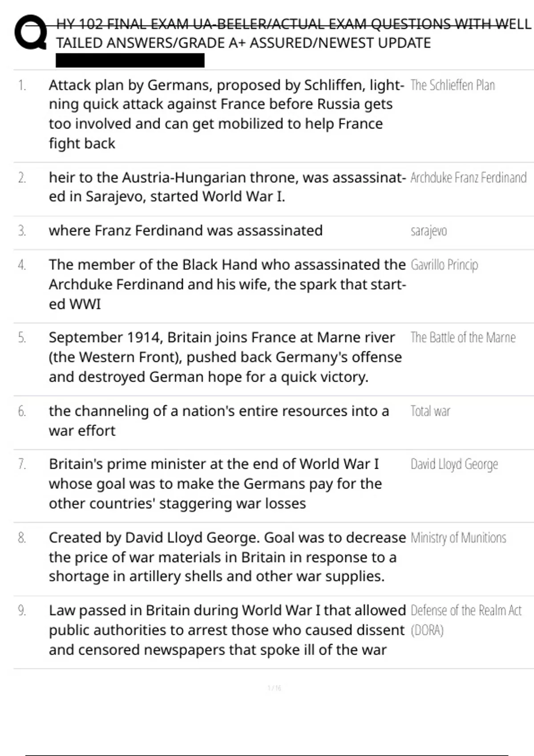Select the answer "The Schlieffen Plan"

(453, 85)
